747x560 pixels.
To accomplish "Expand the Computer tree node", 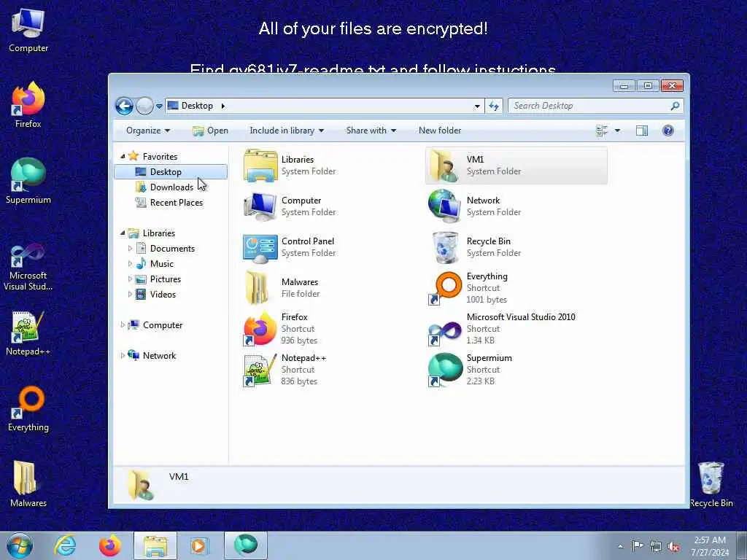I will pos(123,324).
